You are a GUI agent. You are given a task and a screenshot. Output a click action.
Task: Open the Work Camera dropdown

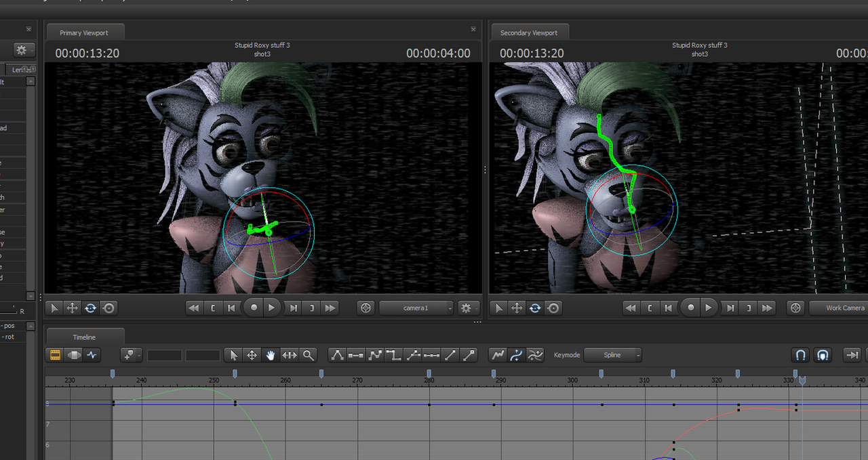[x=838, y=308]
